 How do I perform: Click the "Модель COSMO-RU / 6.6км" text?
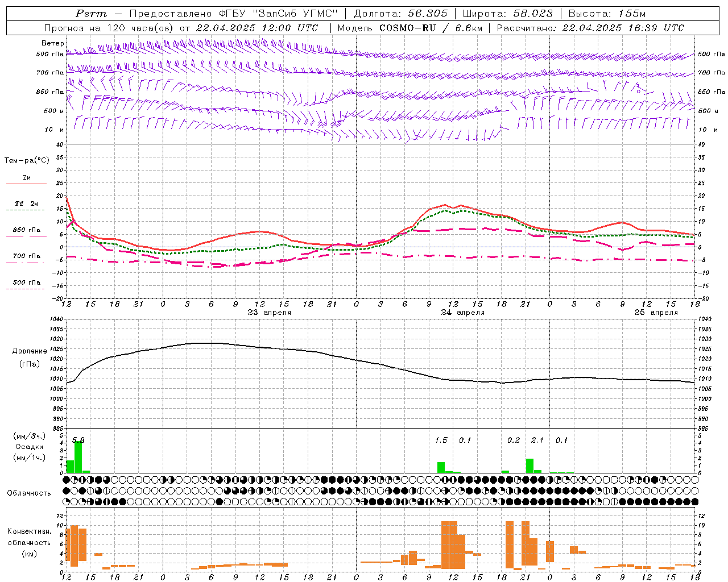pyautogui.click(x=409, y=28)
